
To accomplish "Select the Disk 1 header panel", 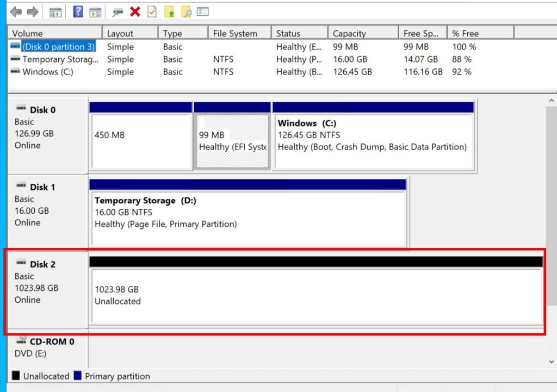I will (48, 213).
